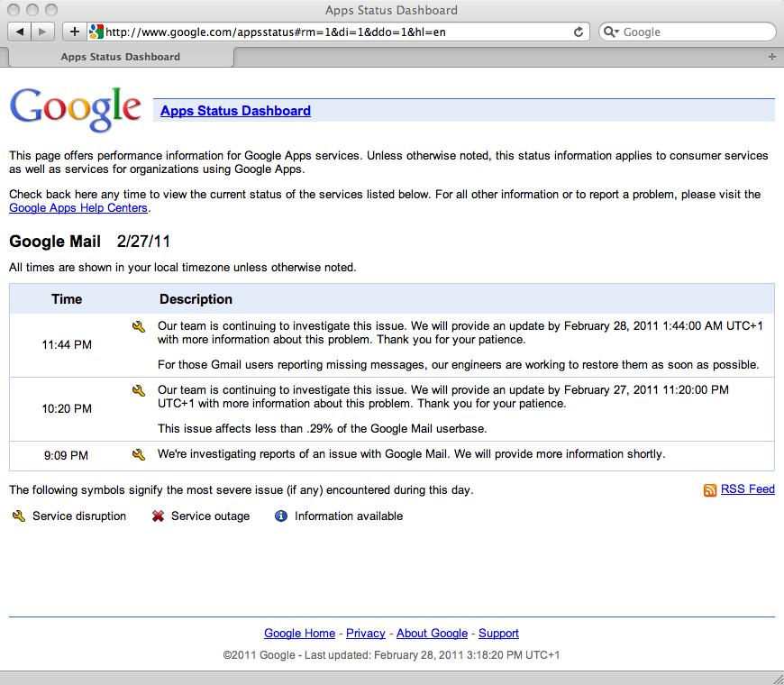Viewport: 784px width, 685px height.
Task: Click in the URL address bar
Action: 333,32
